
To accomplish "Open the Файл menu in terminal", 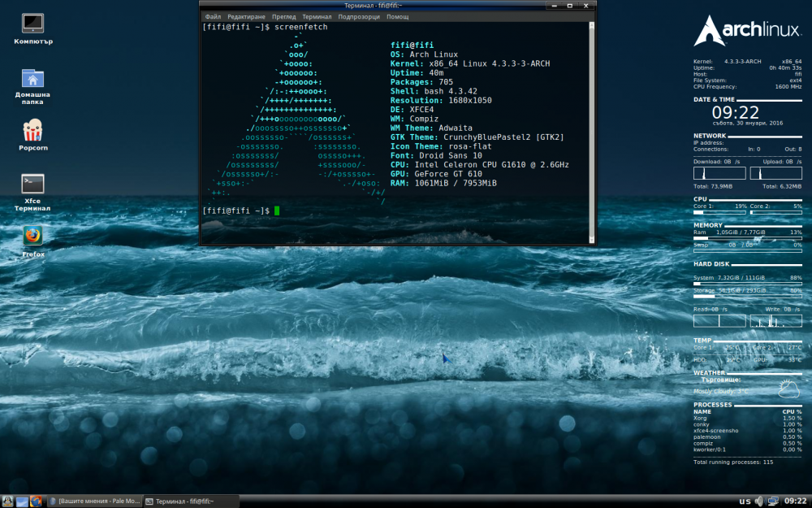I will point(212,16).
